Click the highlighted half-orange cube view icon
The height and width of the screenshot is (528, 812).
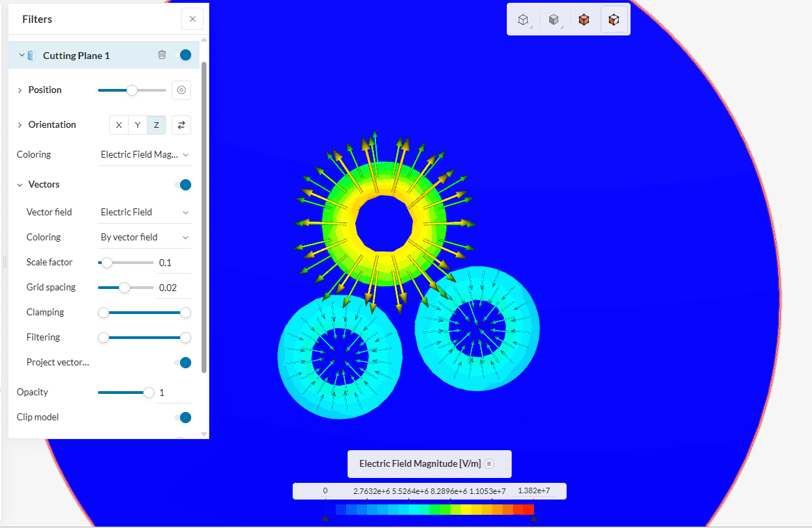(614, 20)
